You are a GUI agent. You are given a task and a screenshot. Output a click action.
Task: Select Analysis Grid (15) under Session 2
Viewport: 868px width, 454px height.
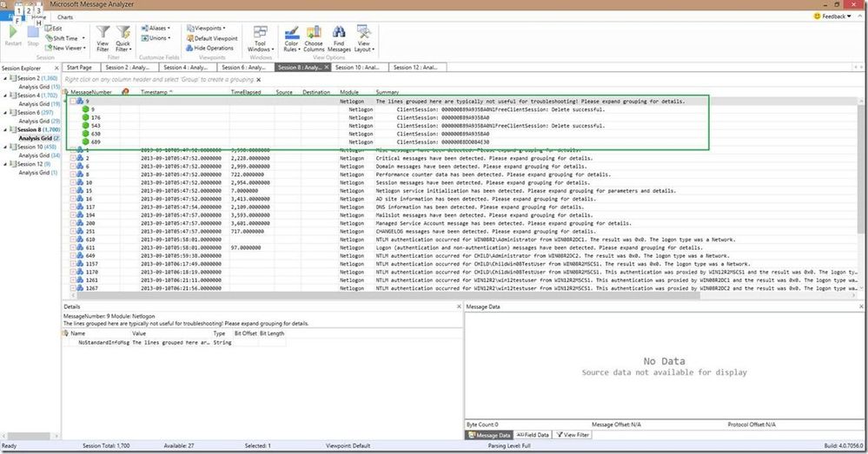click(x=39, y=87)
